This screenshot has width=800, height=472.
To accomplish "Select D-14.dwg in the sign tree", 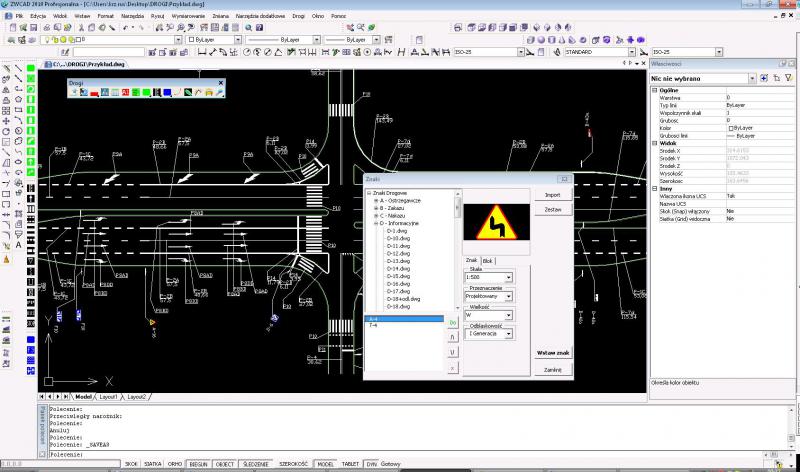I will (398, 268).
